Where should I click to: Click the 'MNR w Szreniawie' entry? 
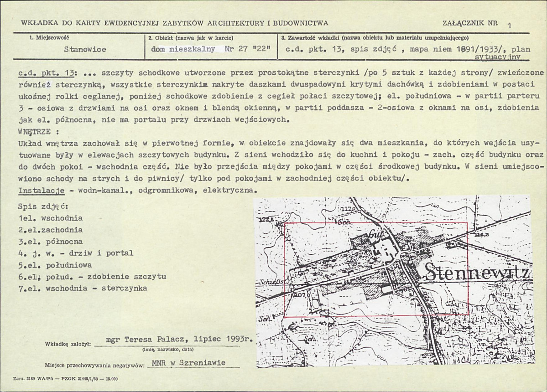tap(189, 363)
